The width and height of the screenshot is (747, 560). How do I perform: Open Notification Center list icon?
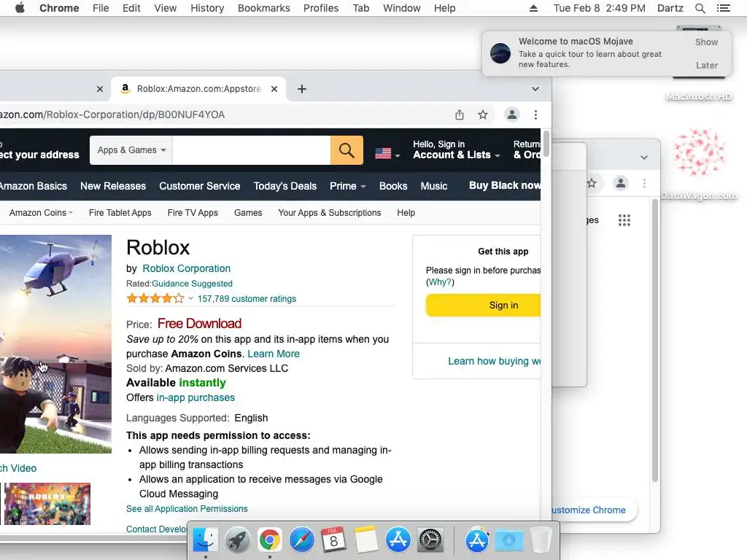tap(723, 8)
